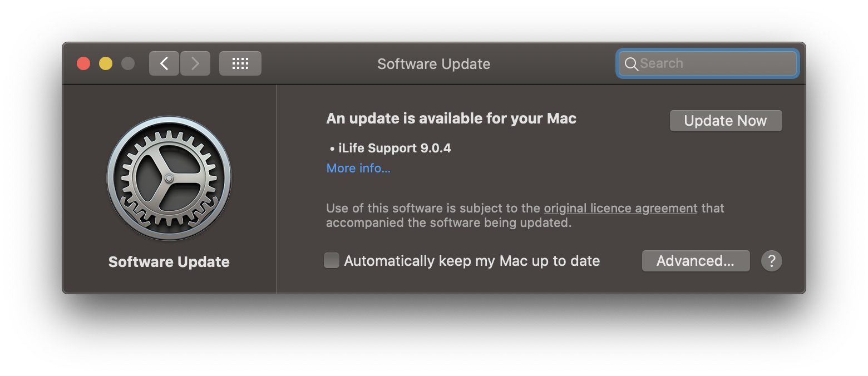Viewport: 868px width, 376px height.
Task: Show all preferences via the grid icon
Action: click(240, 63)
